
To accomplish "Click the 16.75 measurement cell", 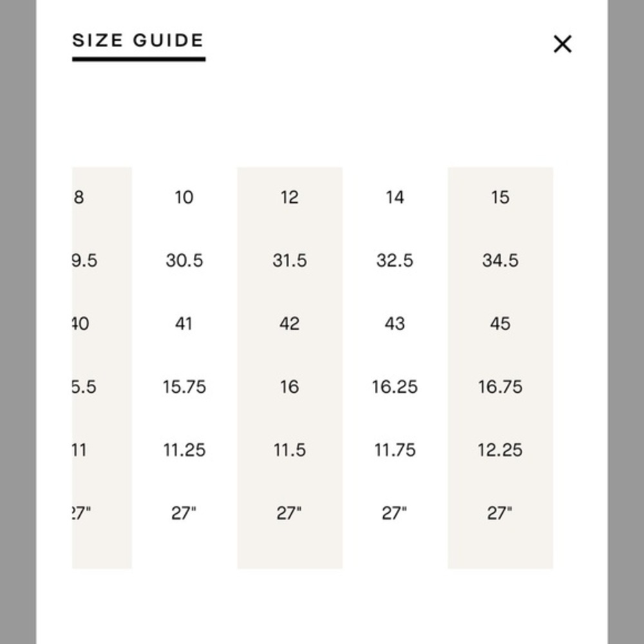I will pos(500,387).
